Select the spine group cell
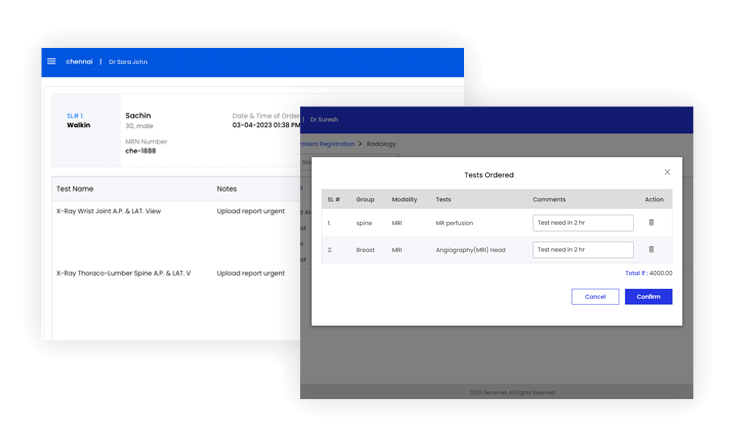The height and width of the screenshot is (440, 732). coord(364,223)
